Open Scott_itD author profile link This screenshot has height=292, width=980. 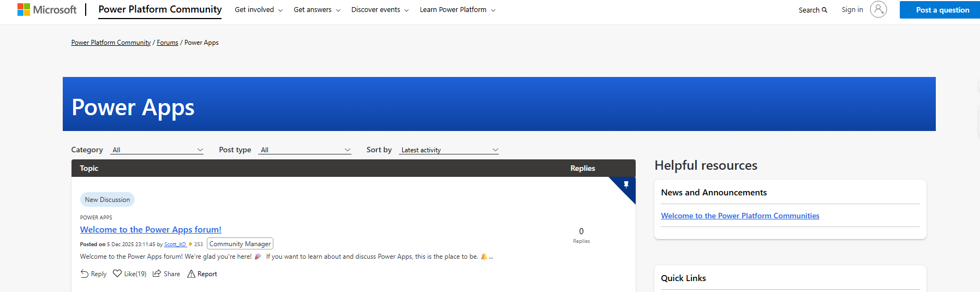[x=175, y=245]
